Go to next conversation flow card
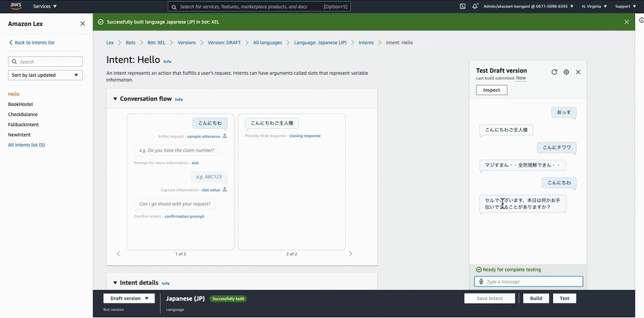Viewport: 644px width, 318px height. tap(351, 254)
